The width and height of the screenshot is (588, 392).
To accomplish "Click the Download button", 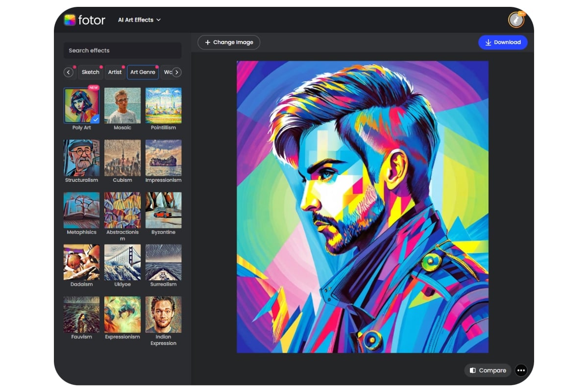I will [x=503, y=42].
